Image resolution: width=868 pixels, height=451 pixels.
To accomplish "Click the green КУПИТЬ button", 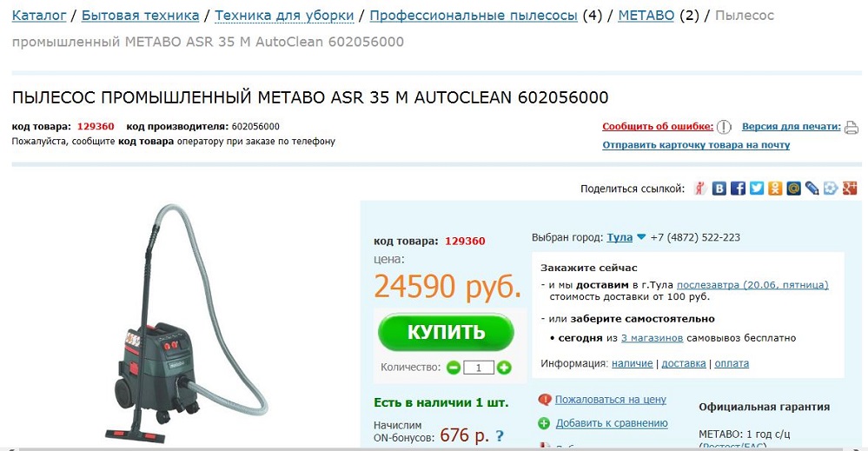I will 447,332.
